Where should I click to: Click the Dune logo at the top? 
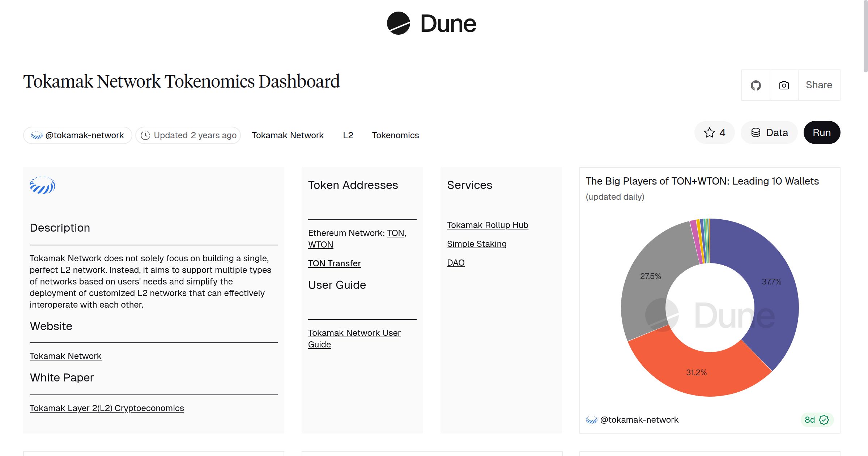430,24
